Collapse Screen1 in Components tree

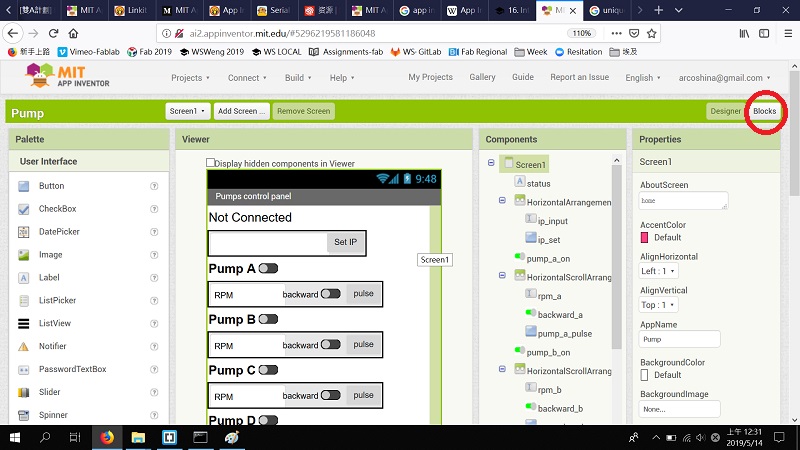491,163
